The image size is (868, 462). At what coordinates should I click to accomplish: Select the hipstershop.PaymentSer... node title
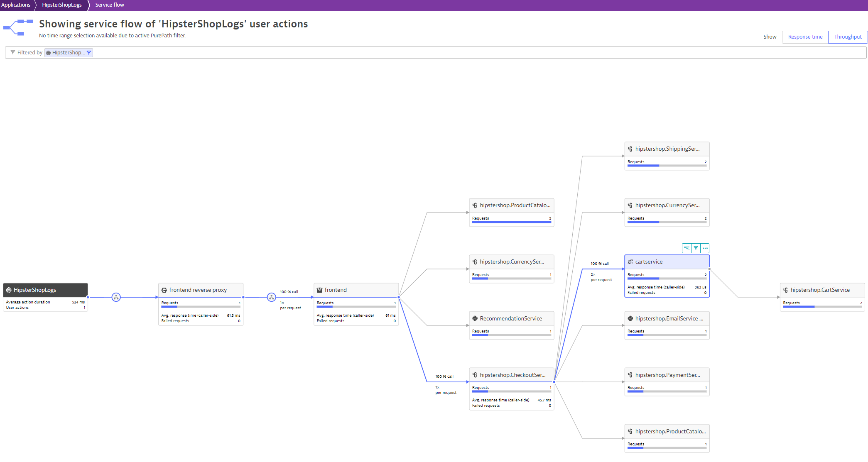[668, 375]
